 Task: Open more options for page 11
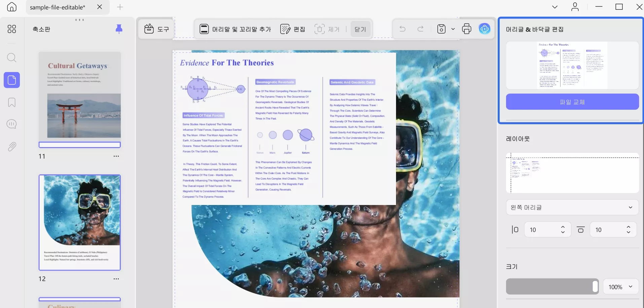[x=116, y=156]
